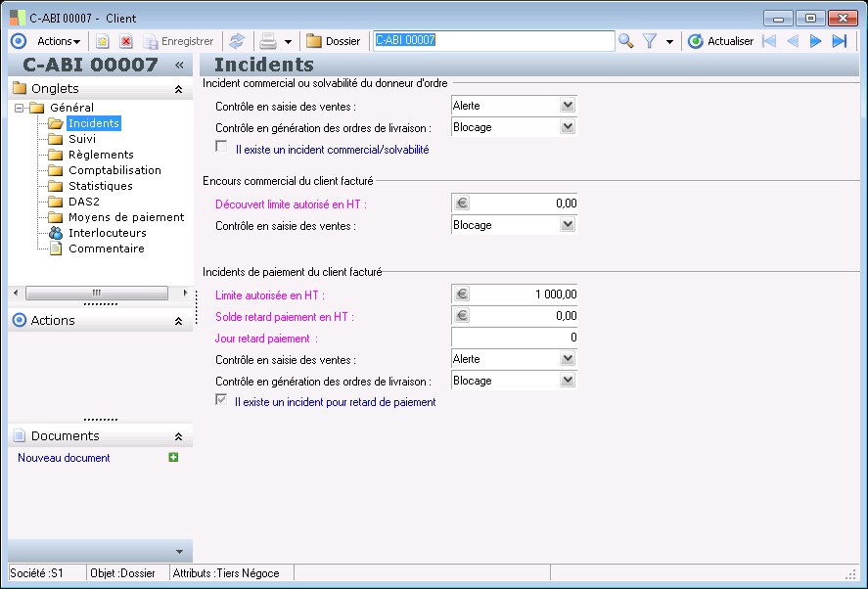Click the red delete record icon
Viewport: 868px width, 589px height.
click(x=126, y=41)
